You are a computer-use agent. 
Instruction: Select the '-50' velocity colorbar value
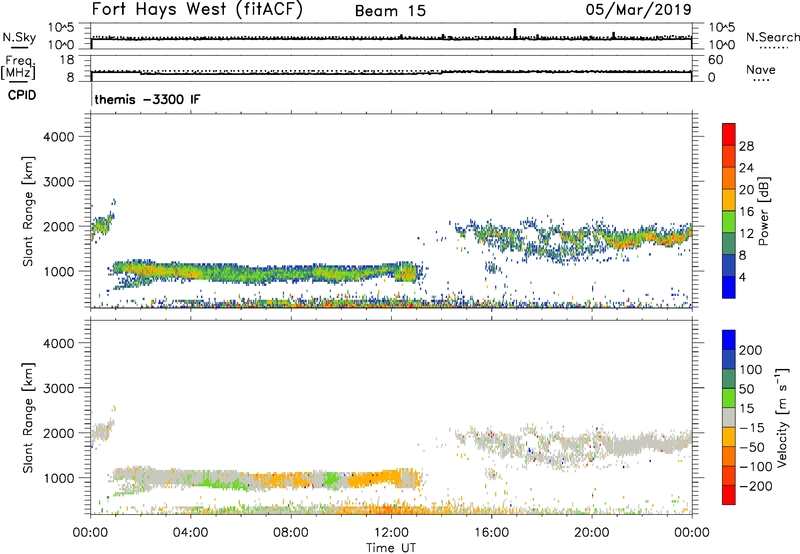coord(752,447)
